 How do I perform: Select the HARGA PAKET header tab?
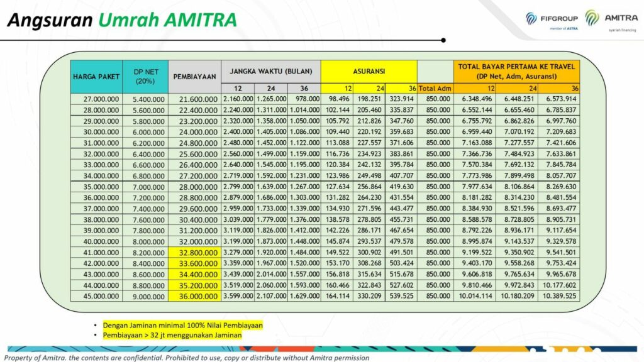pos(96,75)
